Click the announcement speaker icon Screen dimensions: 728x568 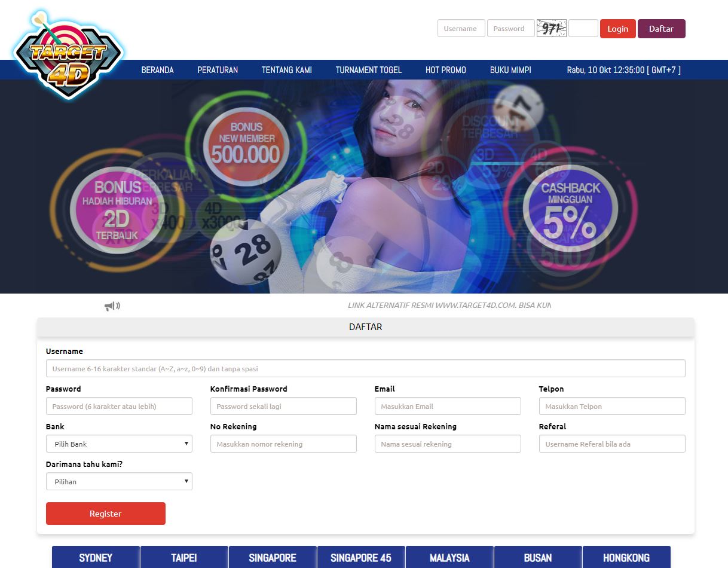click(111, 305)
